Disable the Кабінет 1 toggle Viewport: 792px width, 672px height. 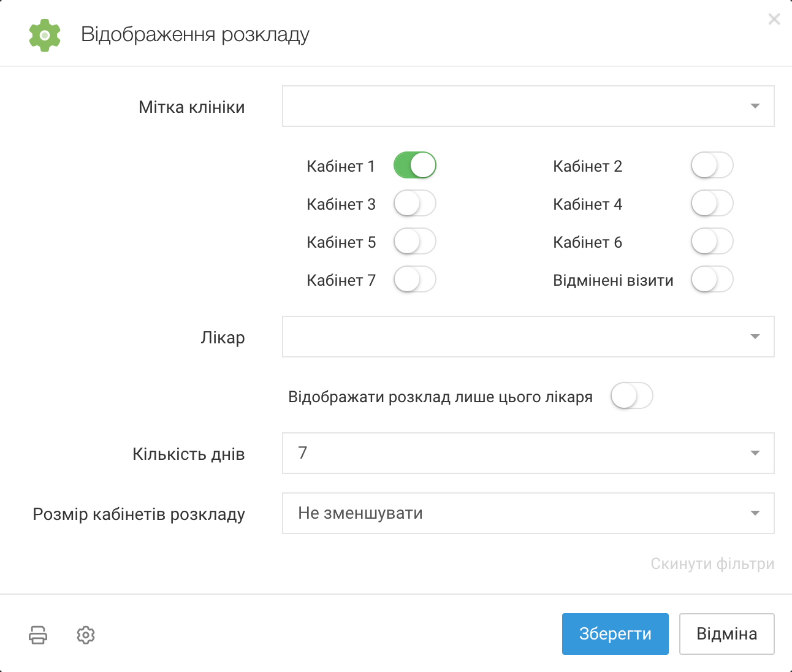tap(415, 165)
